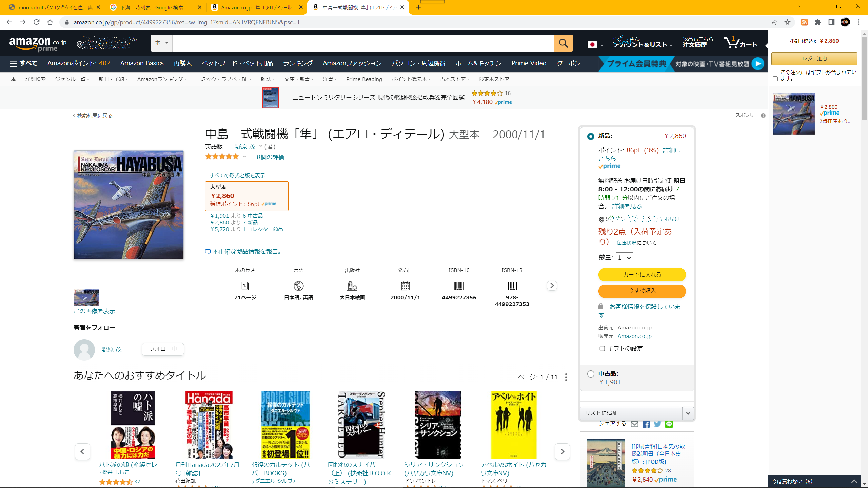Go to next recommended titles page
This screenshot has width=868, height=488.
pyautogui.click(x=562, y=451)
